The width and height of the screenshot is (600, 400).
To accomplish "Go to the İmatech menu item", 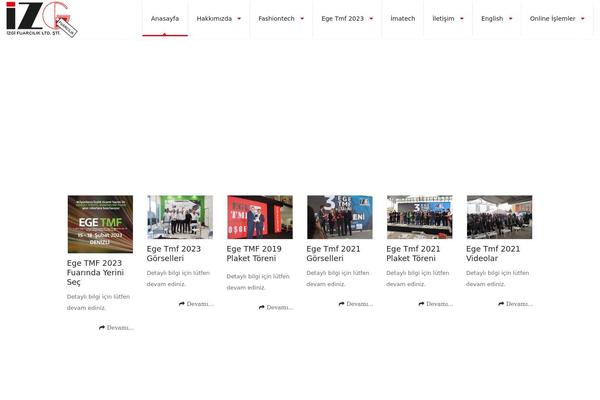I will pyautogui.click(x=403, y=18).
